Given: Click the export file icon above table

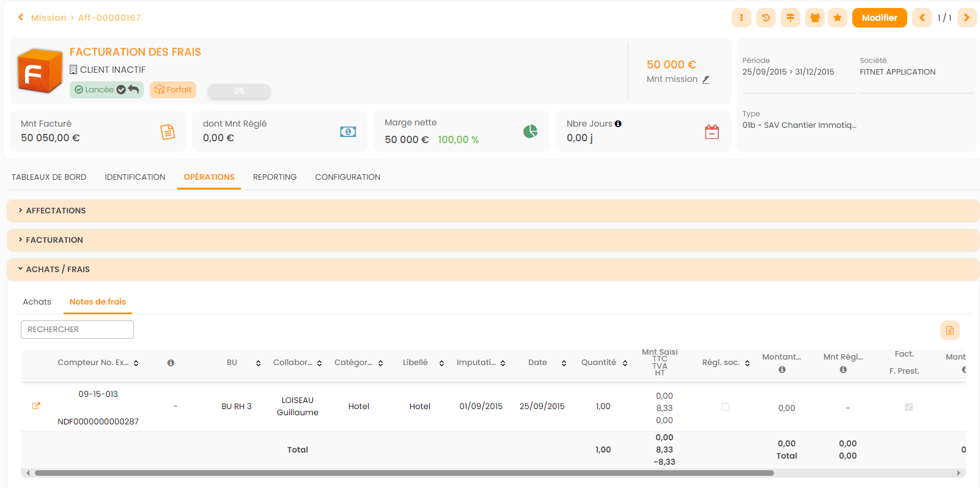Looking at the screenshot, I should pyautogui.click(x=949, y=330).
